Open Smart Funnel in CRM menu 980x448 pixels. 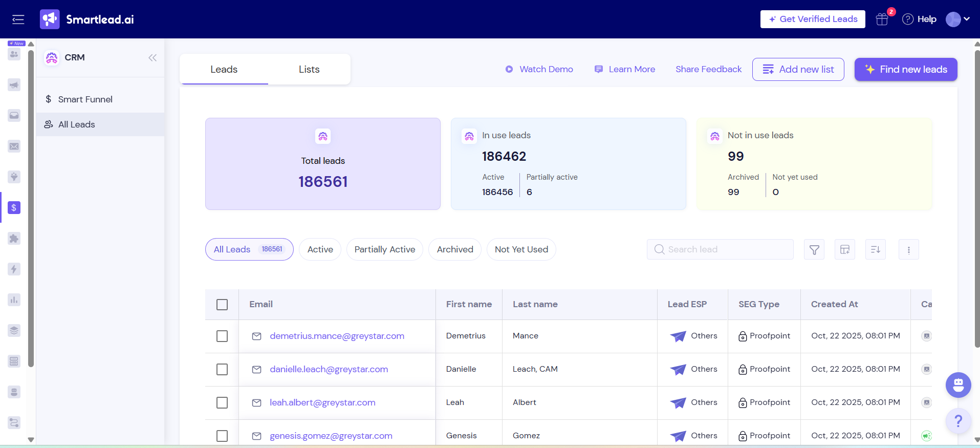(100, 99)
